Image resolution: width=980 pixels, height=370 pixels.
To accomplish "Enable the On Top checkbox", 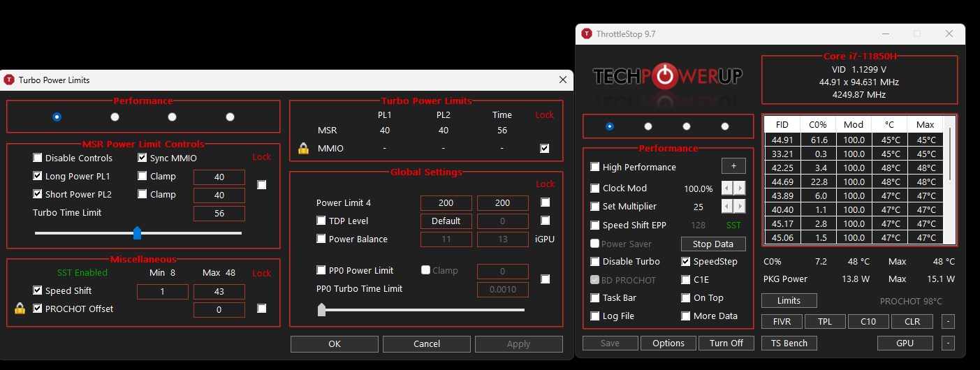I will [x=686, y=298].
